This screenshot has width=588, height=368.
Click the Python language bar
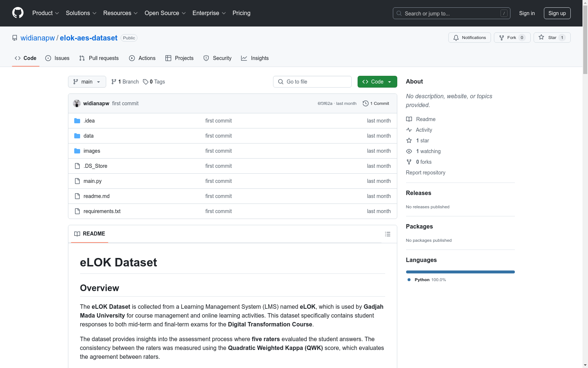click(460, 272)
